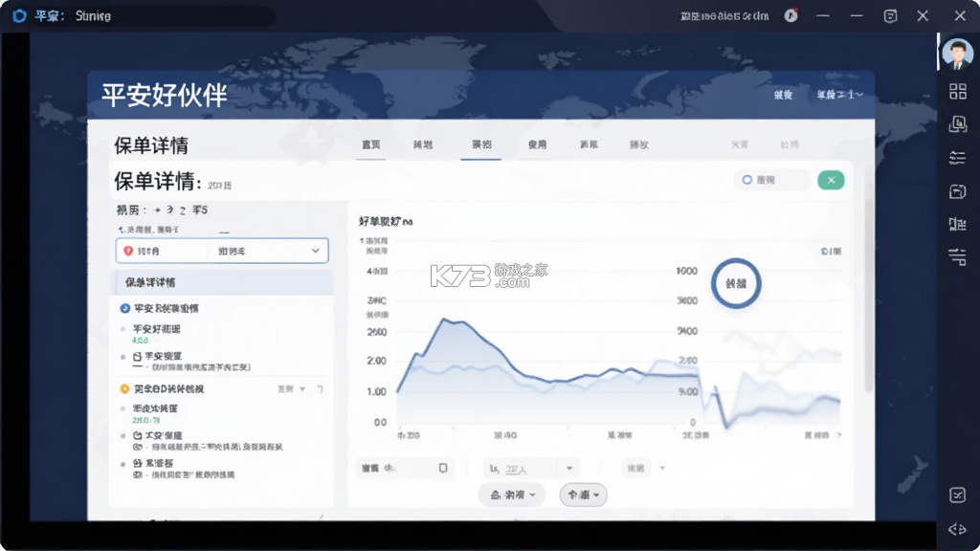Open the header account dropdown with chevron
This screenshot has height=551, width=980.
coord(839,95)
